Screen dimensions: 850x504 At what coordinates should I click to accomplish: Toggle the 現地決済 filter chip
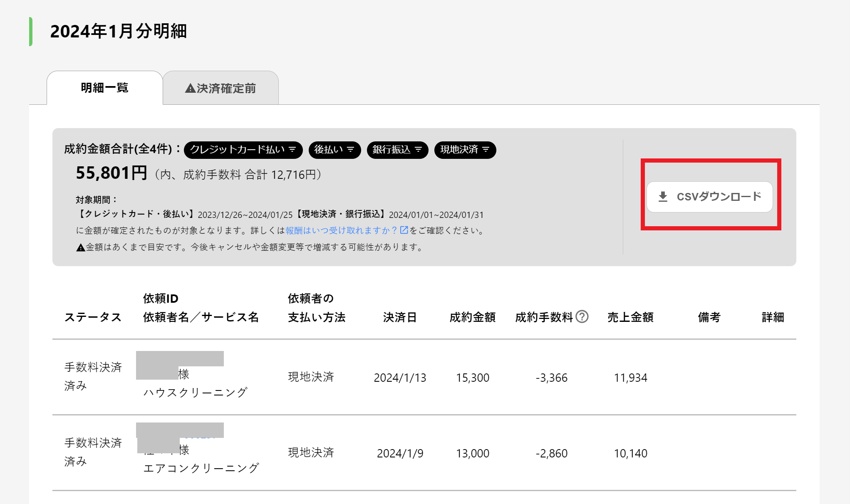coord(459,150)
